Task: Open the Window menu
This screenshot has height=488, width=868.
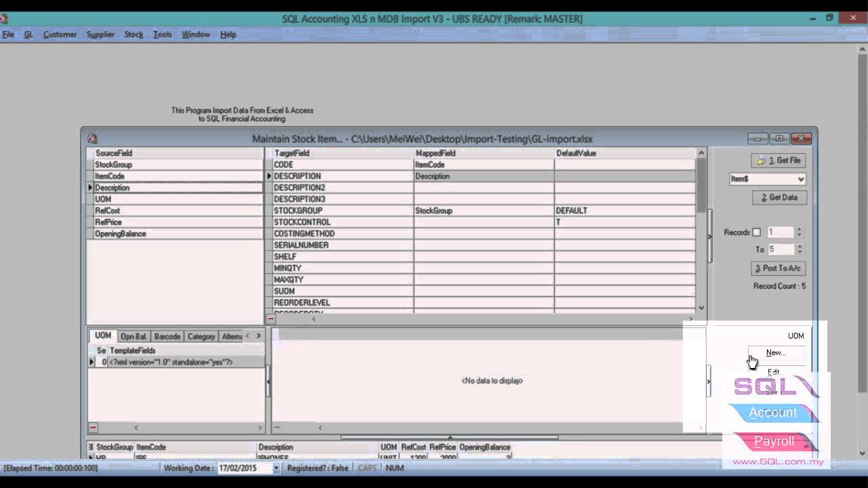Action: point(196,35)
